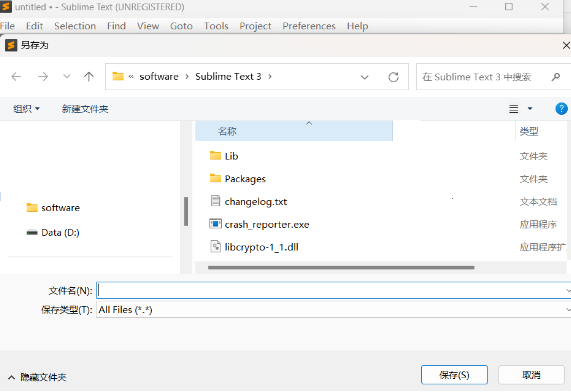571x392 pixels.
Task: Click changelog.txt document icon
Action: (216, 201)
